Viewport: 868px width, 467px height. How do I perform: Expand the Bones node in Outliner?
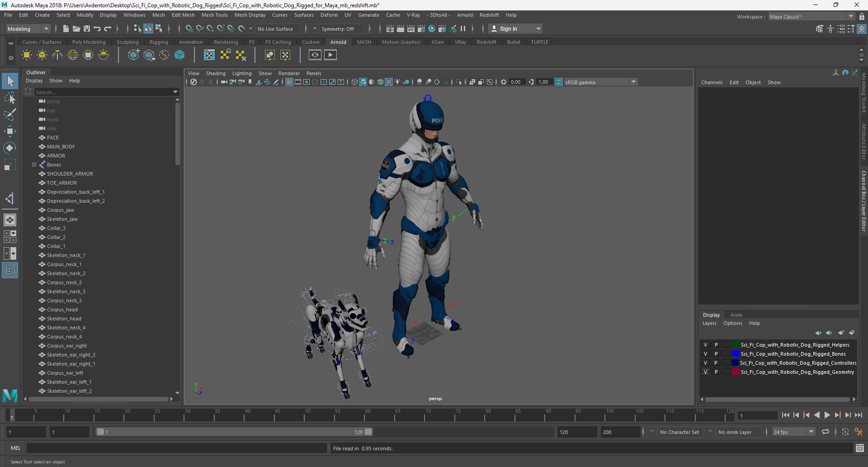34,165
